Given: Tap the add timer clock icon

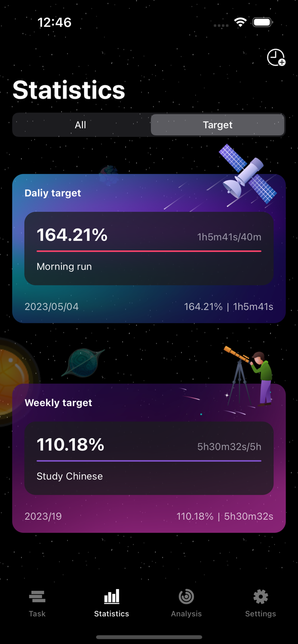Looking at the screenshot, I should click(x=276, y=58).
